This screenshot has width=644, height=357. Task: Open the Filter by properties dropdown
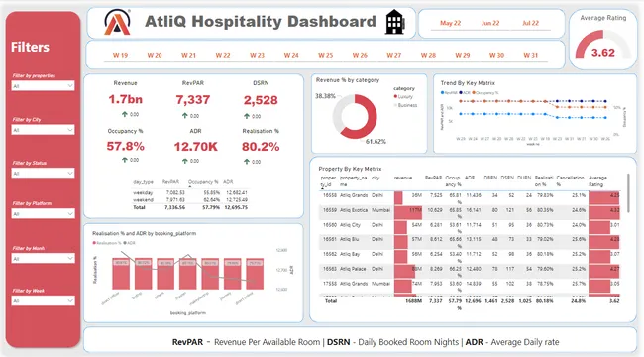click(x=44, y=86)
